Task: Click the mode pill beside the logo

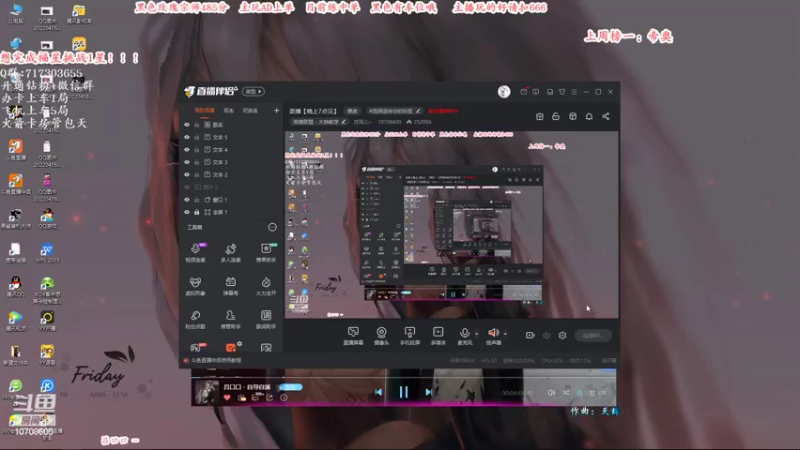Action: (x=254, y=91)
